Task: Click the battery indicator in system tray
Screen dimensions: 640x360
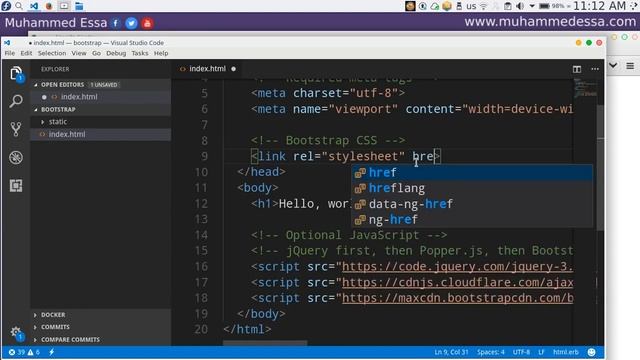Action: click(x=552, y=6)
